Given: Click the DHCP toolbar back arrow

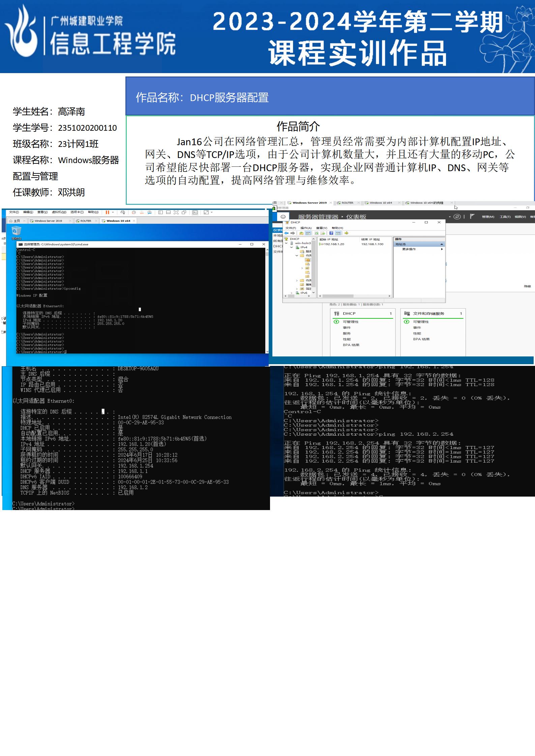Looking at the screenshot, I should 287,233.
